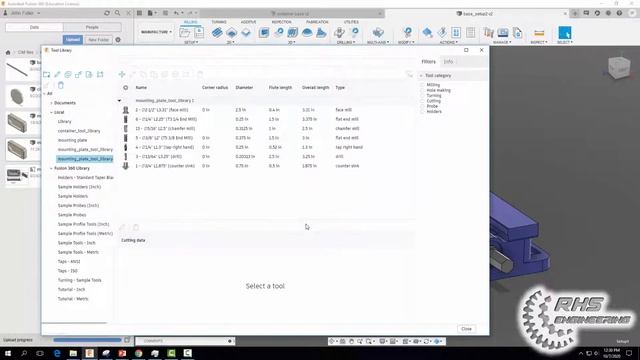Go to the data panel home icon
This screenshot has height=360, width=640.
(x=8, y=52)
